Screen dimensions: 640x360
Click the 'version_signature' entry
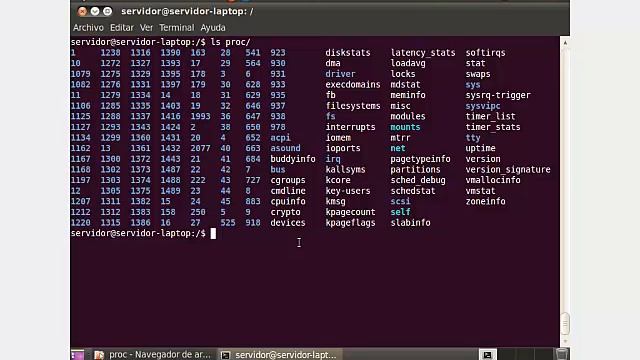click(x=508, y=170)
